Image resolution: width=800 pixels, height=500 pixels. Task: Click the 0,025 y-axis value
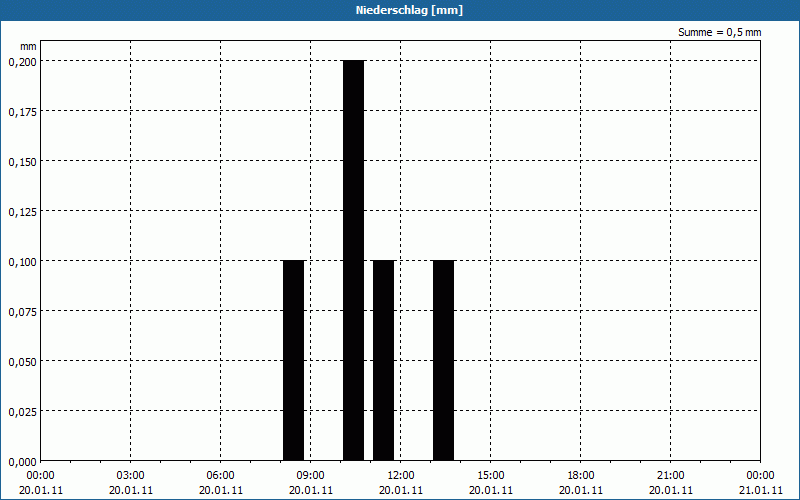pos(22,412)
